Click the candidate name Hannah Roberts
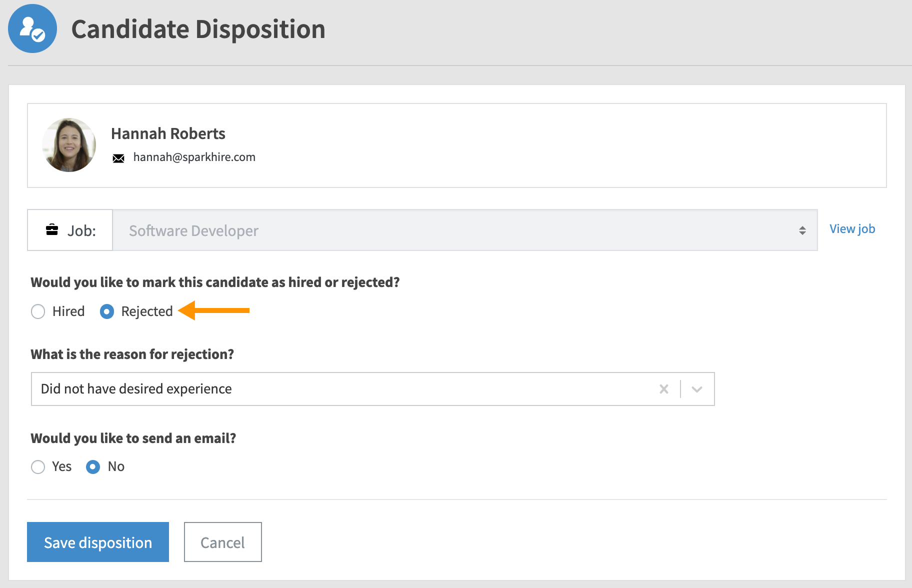Image resolution: width=912 pixels, height=588 pixels. [x=168, y=133]
